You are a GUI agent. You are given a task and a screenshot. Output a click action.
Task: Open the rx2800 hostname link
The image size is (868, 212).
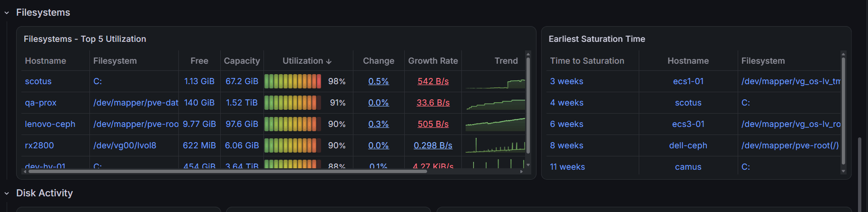[x=39, y=145]
